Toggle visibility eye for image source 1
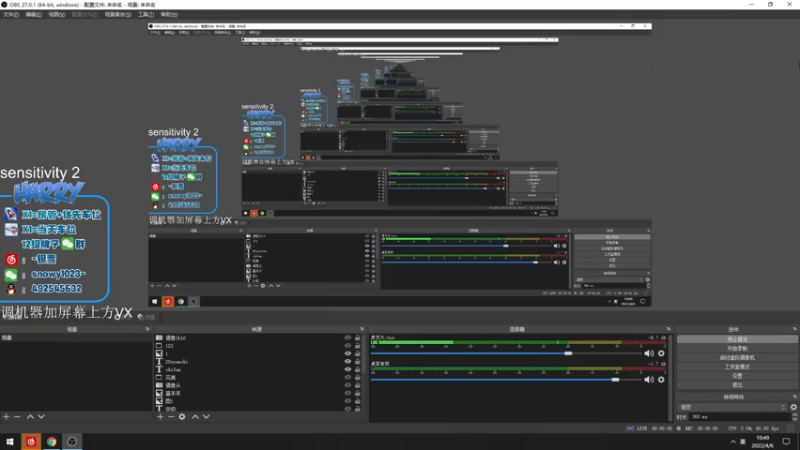The width and height of the screenshot is (800, 450). [348, 354]
